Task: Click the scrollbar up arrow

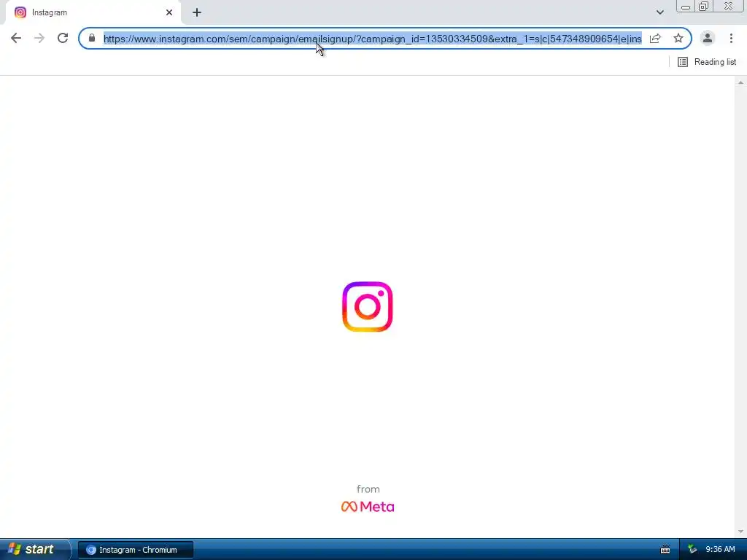Action: pos(741,82)
